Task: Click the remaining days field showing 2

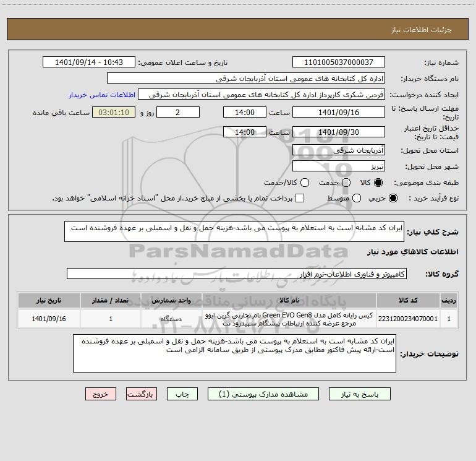Action: click(x=178, y=112)
